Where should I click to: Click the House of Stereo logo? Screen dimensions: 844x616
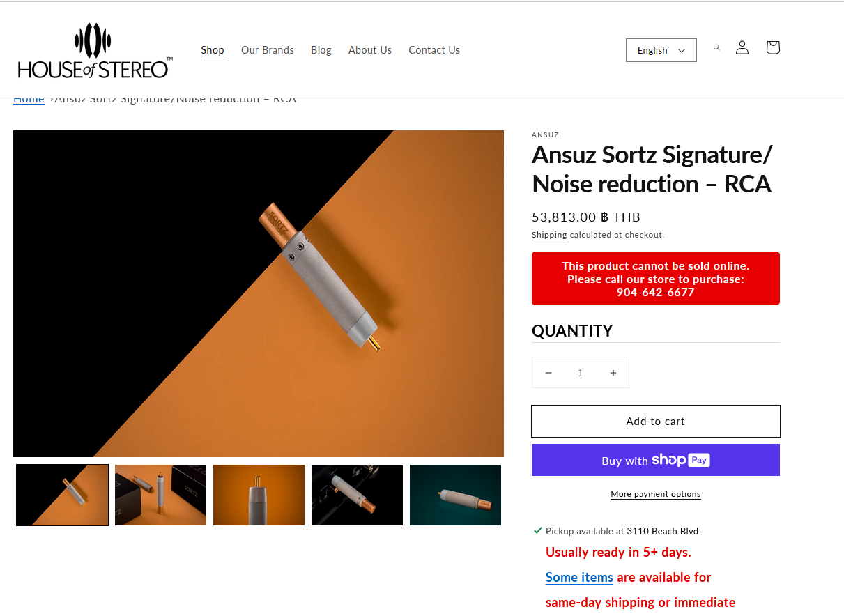coord(95,50)
